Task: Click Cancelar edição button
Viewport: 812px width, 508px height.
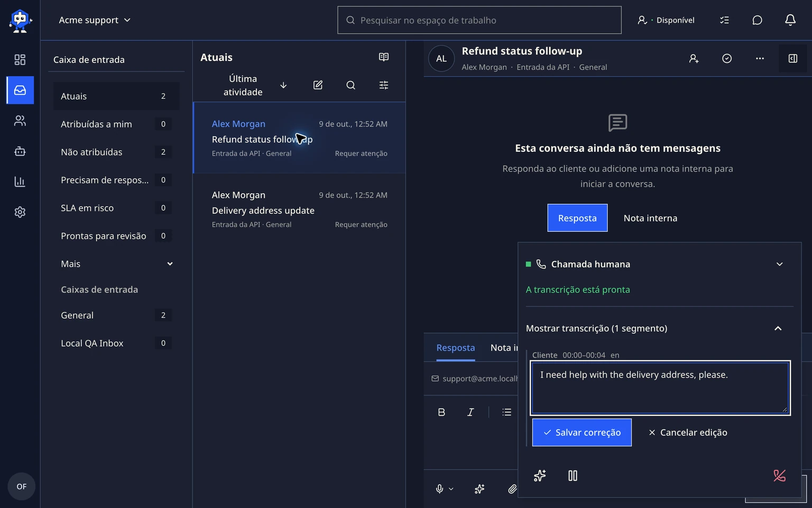Action: (x=688, y=432)
